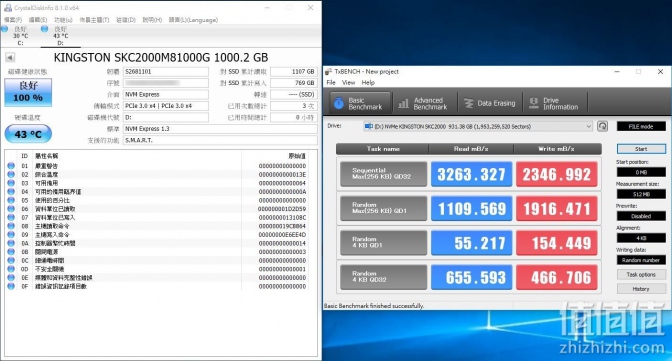Click the Random 4 KB QD1 task button
The width and height of the screenshot is (672, 361).
point(383,243)
